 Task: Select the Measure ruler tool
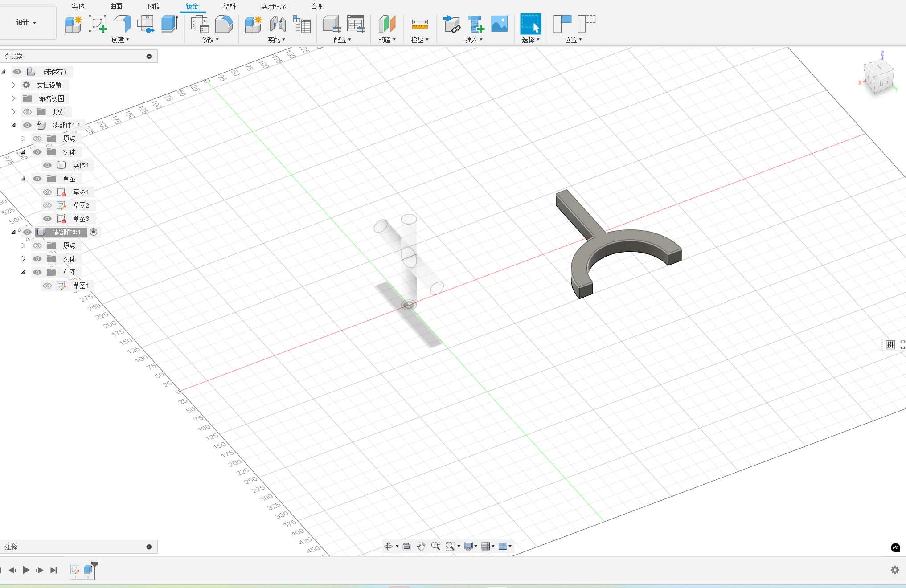point(420,24)
